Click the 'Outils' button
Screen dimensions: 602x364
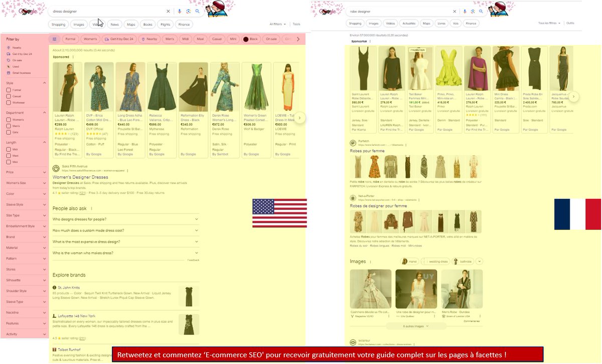(570, 23)
